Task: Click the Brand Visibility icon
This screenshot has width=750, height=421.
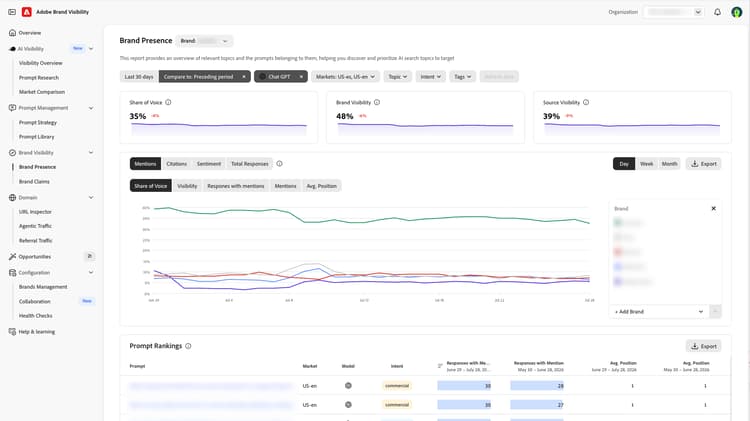Action: point(12,153)
